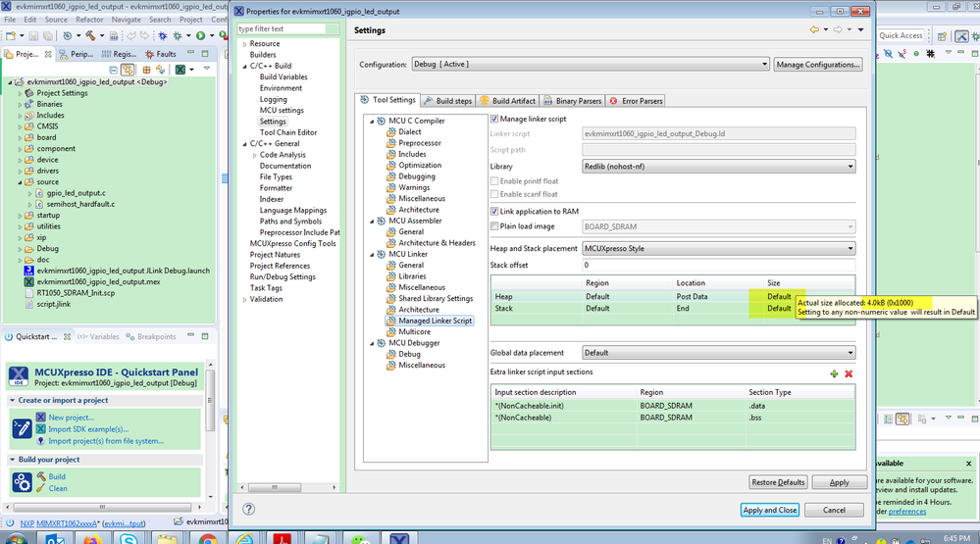Click the Chrome icon in taskbar
Image resolution: width=980 pixels, height=544 pixels.
(208, 538)
